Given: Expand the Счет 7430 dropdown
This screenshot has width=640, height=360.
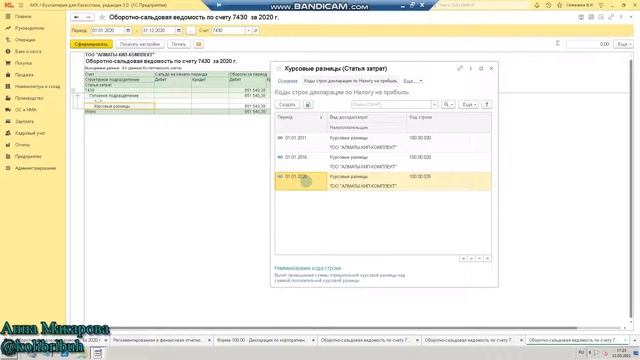Looking at the screenshot, I should tap(248, 31).
